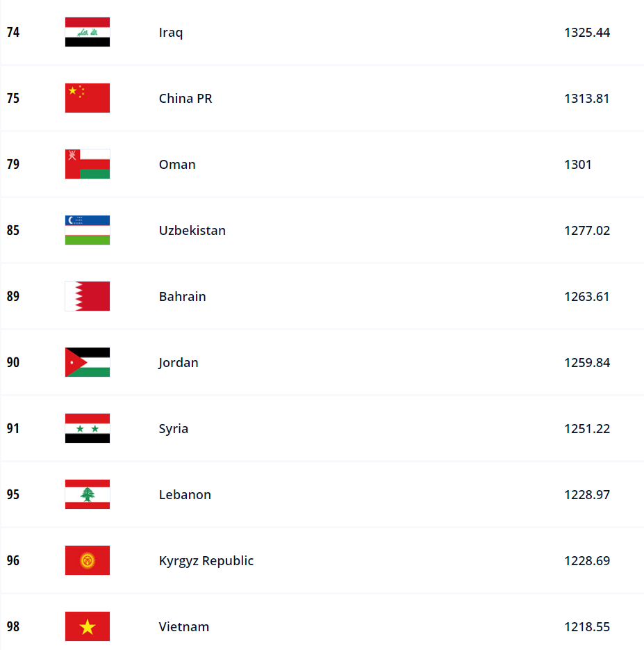Click the Vietnam yellow star flag
644x650 pixels.
(88, 626)
